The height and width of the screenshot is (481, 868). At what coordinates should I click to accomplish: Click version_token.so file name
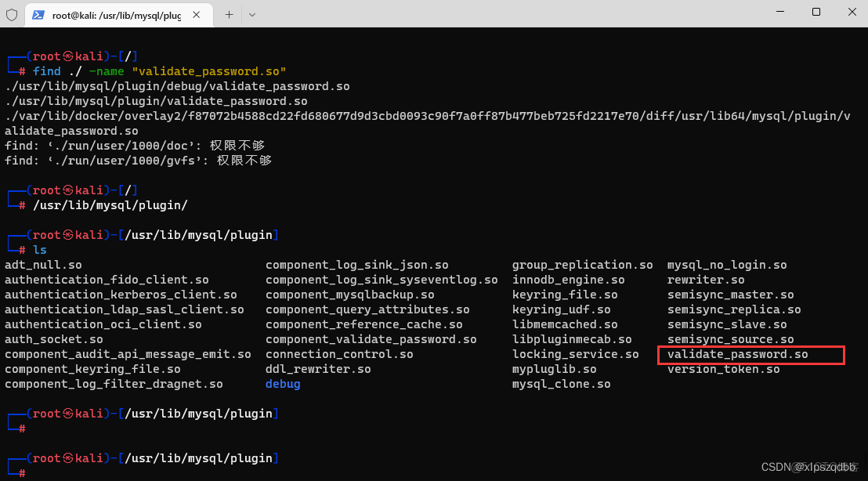tap(724, 370)
